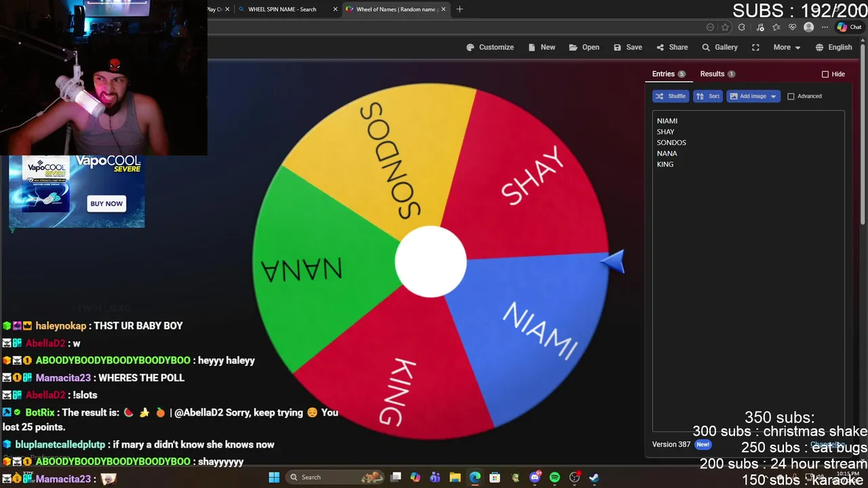The height and width of the screenshot is (488, 868).
Task: Open a saved wheel
Action: (584, 47)
